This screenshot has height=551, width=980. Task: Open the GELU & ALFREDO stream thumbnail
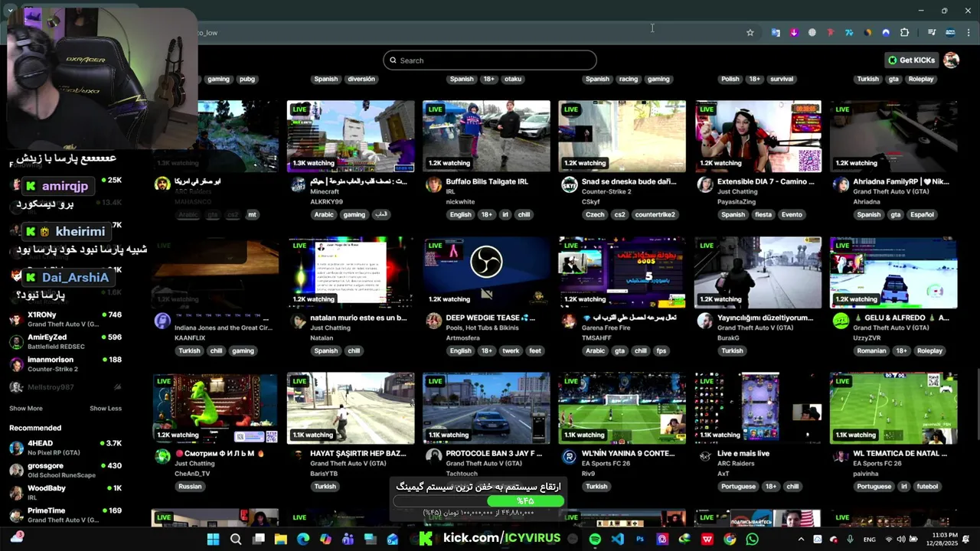893,272
